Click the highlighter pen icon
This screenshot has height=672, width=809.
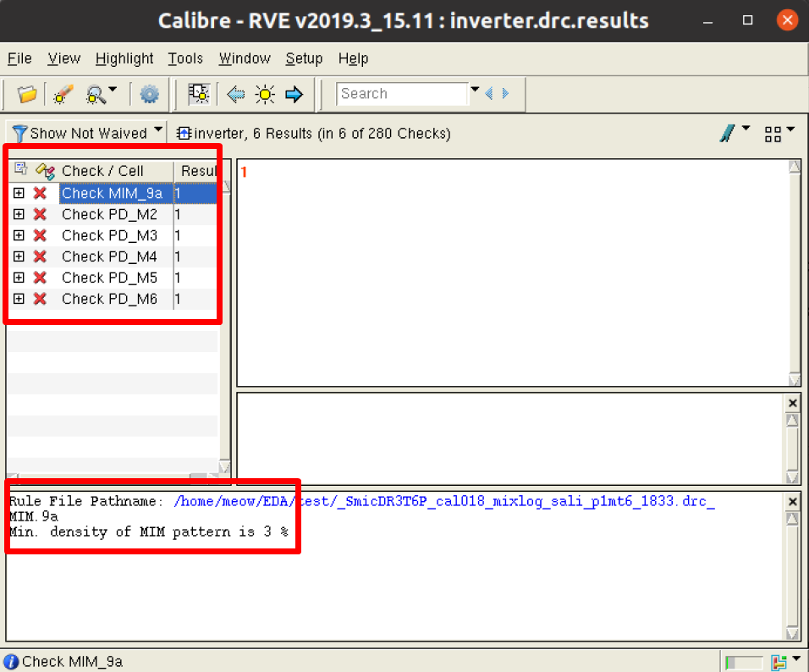tap(726, 132)
